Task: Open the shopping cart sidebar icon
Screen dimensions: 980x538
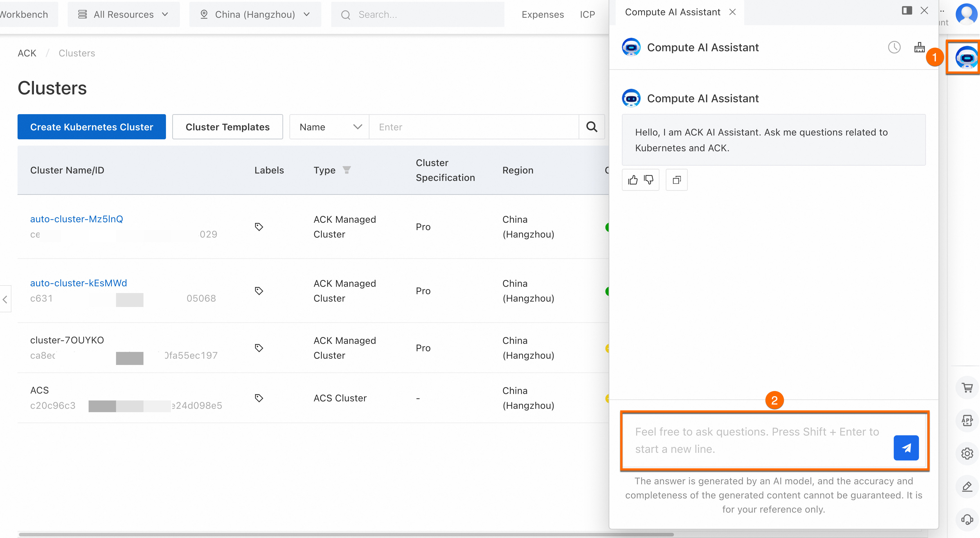Action: [x=967, y=388]
